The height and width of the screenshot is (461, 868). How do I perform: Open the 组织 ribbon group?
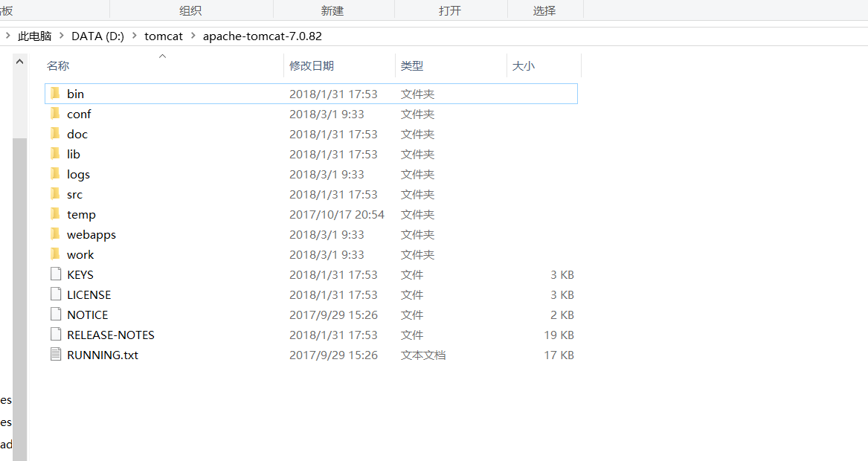pyautogui.click(x=190, y=10)
